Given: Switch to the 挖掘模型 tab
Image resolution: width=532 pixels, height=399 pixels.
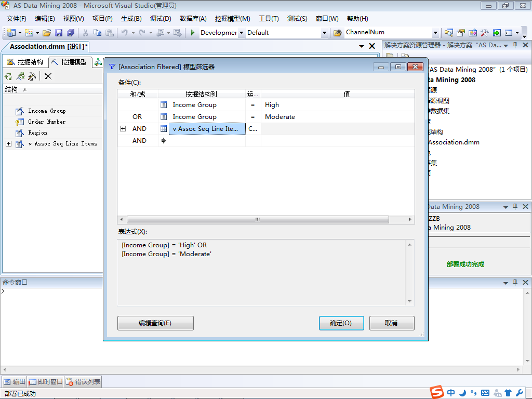Looking at the screenshot, I should tap(70, 62).
